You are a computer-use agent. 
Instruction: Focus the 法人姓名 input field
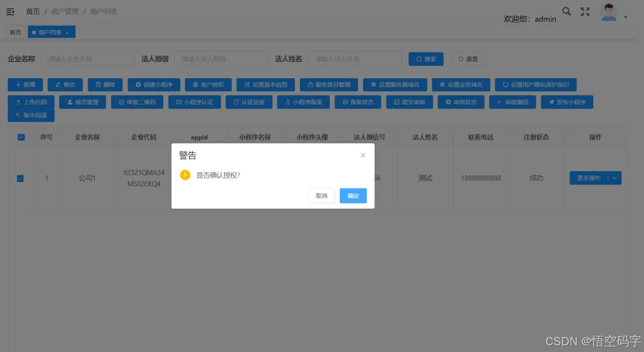coord(355,58)
